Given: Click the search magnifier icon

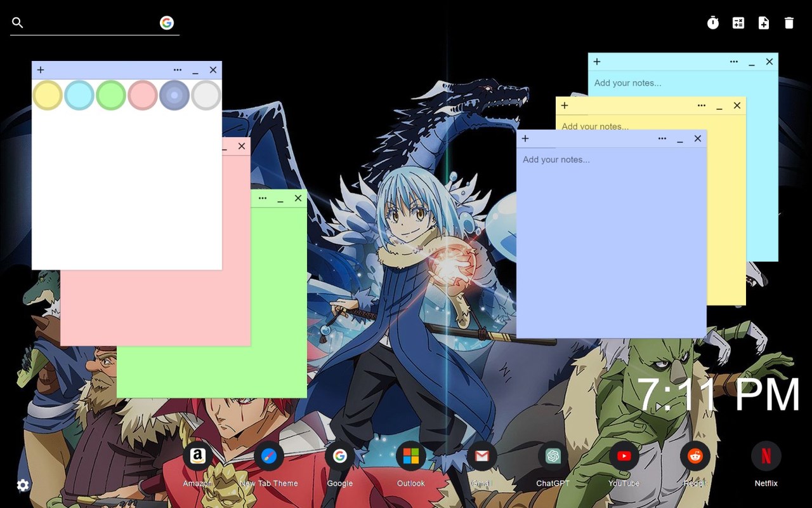Looking at the screenshot, I should point(18,23).
